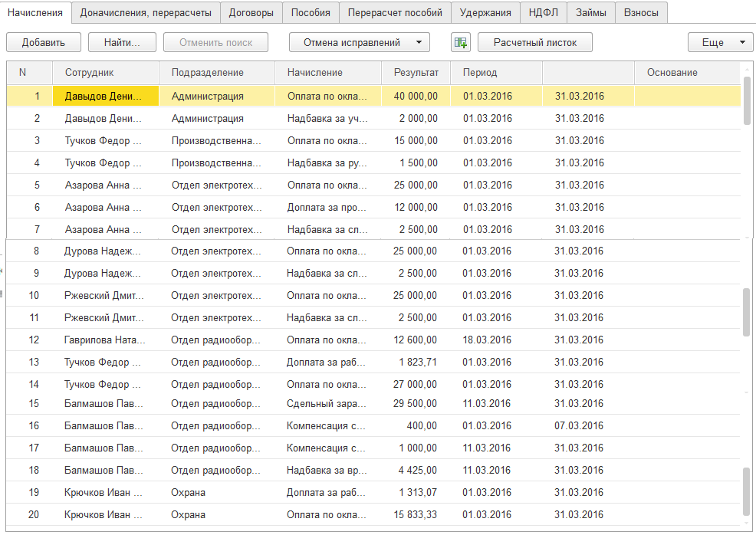Image resolution: width=756 pixels, height=535 pixels.
Task: Open the Займы tab
Action: point(590,12)
